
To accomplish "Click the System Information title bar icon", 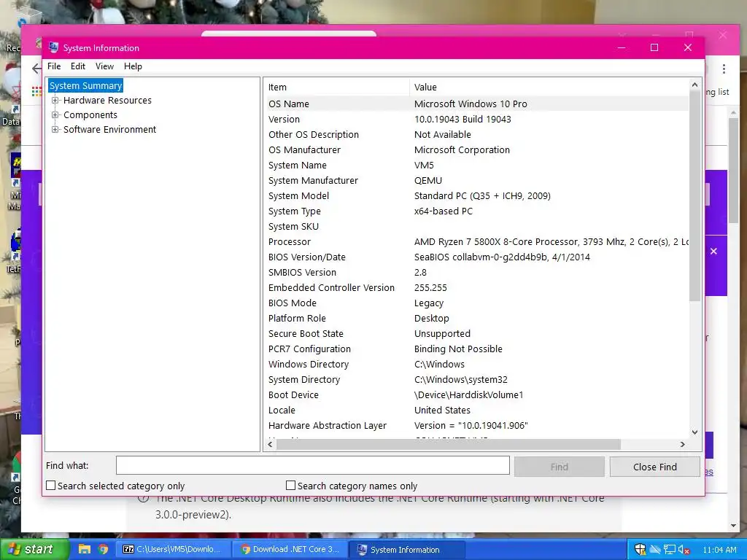I will (53, 47).
